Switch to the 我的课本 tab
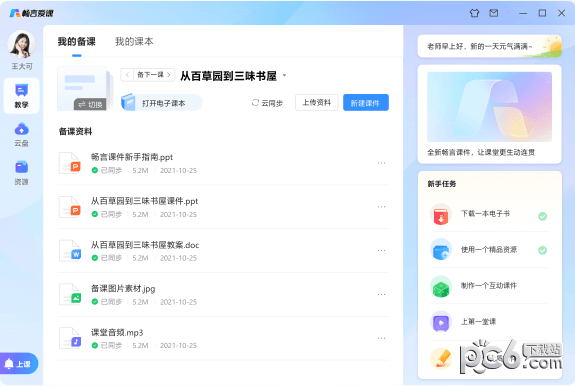 [134, 42]
